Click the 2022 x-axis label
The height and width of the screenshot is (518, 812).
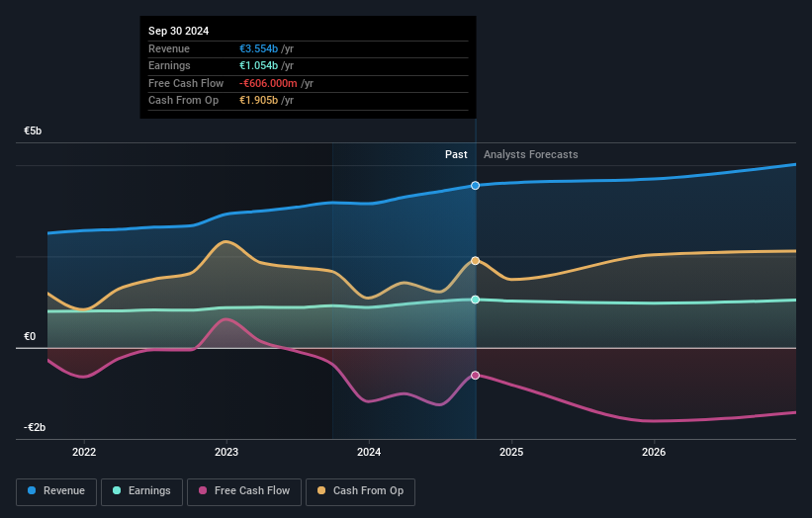click(84, 452)
